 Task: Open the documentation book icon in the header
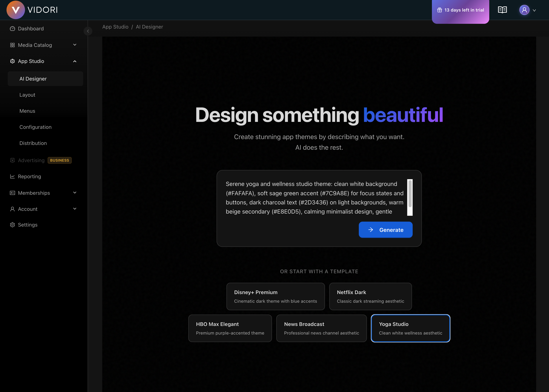coord(502,10)
